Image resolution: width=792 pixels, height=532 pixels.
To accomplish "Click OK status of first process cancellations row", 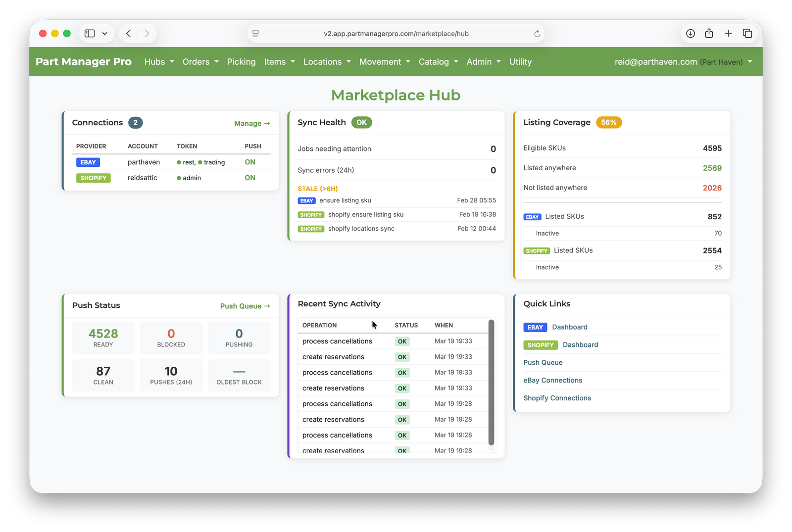I will (402, 341).
